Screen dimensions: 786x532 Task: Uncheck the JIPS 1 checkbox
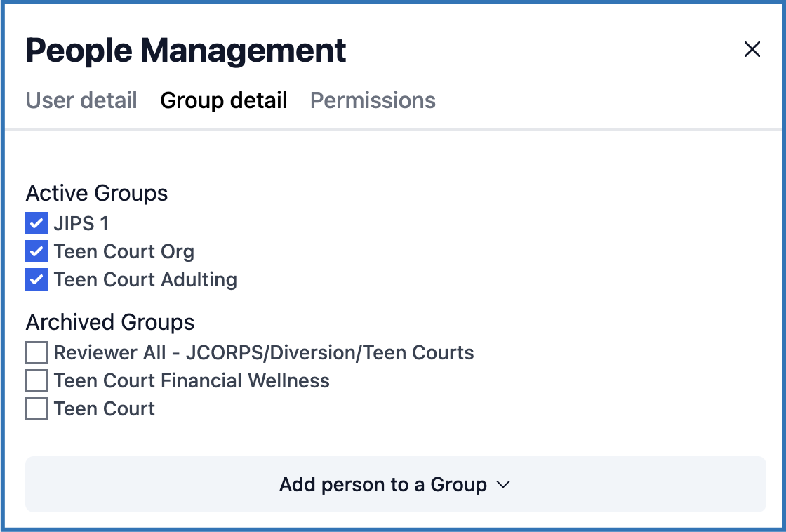click(36, 224)
